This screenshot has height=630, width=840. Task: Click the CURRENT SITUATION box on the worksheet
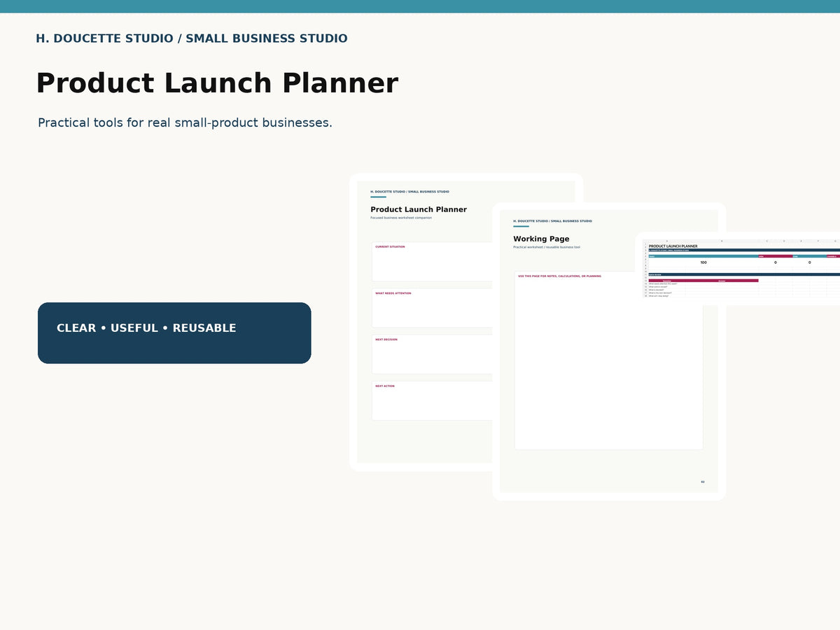pyautogui.click(x=432, y=262)
